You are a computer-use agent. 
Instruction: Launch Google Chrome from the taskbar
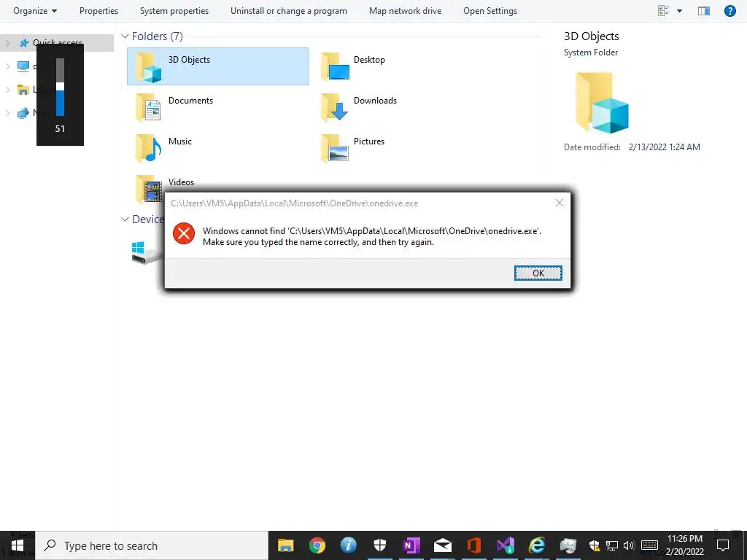317,545
